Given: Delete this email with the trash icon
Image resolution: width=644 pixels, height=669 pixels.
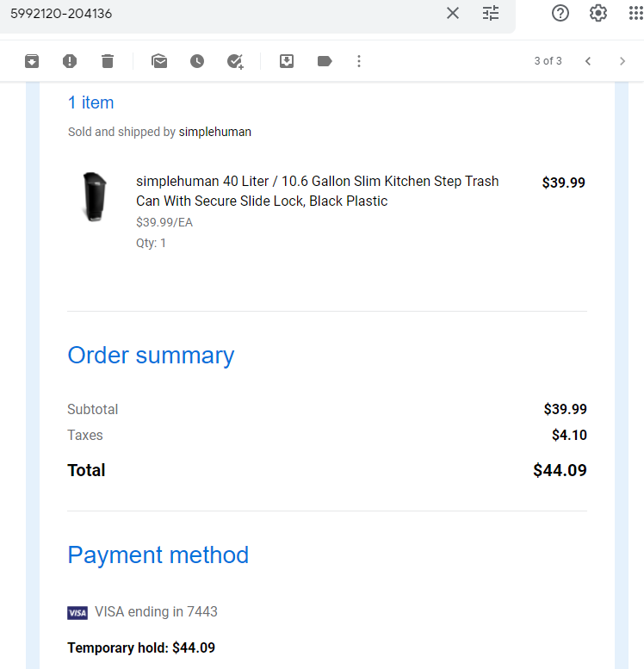Looking at the screenshot, I should 108,61.
